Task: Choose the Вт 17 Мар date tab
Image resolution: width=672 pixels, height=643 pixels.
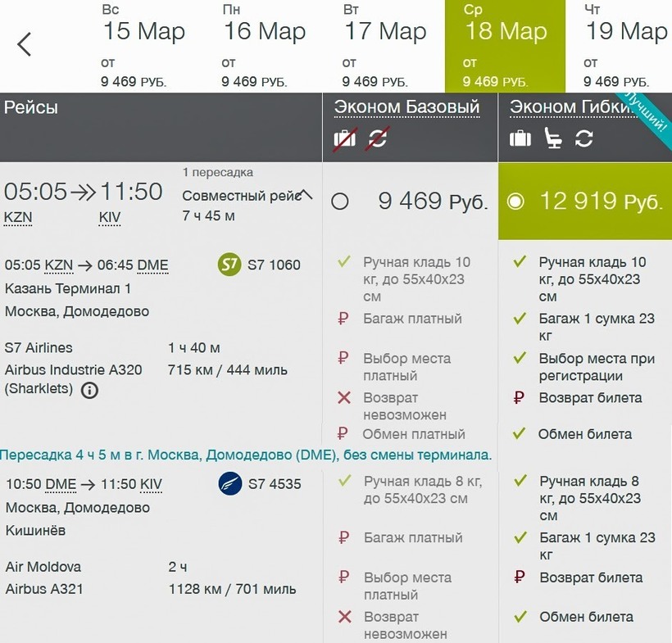Action: pyautogui.click(x=384, y=46)
